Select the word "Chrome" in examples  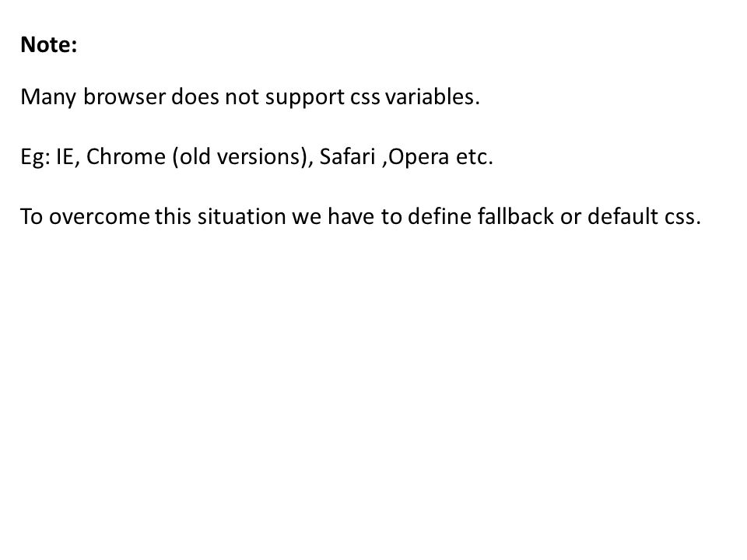pos(126,156)
